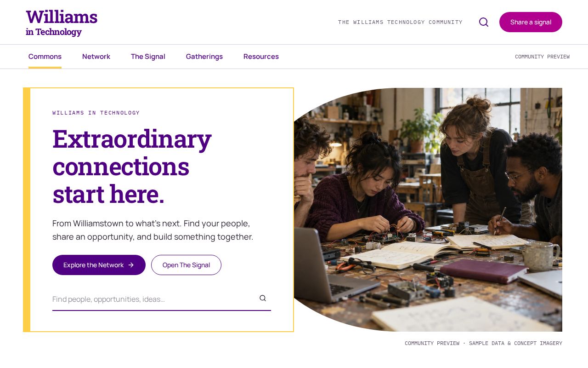This screenshot has width=588, height=368.
Task: Switch to the Network tab
Action: [96, 57]
